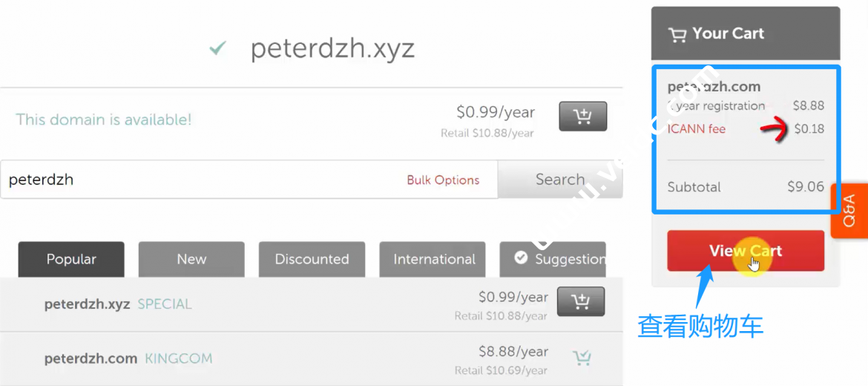The height and width of the screenshot is (386, 868).
Task: Select the peterdzh.com KINGCOM result row
Action: [297, 359]
